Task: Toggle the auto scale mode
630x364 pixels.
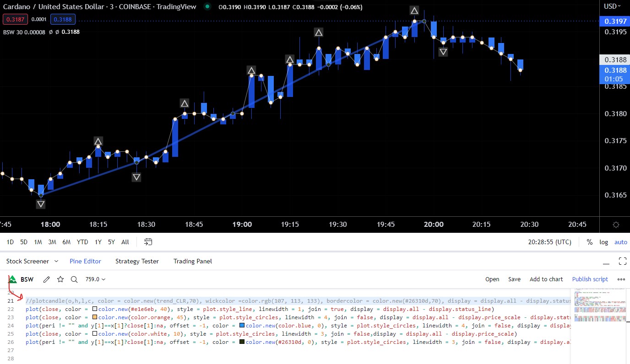Action: coord(621,242)
